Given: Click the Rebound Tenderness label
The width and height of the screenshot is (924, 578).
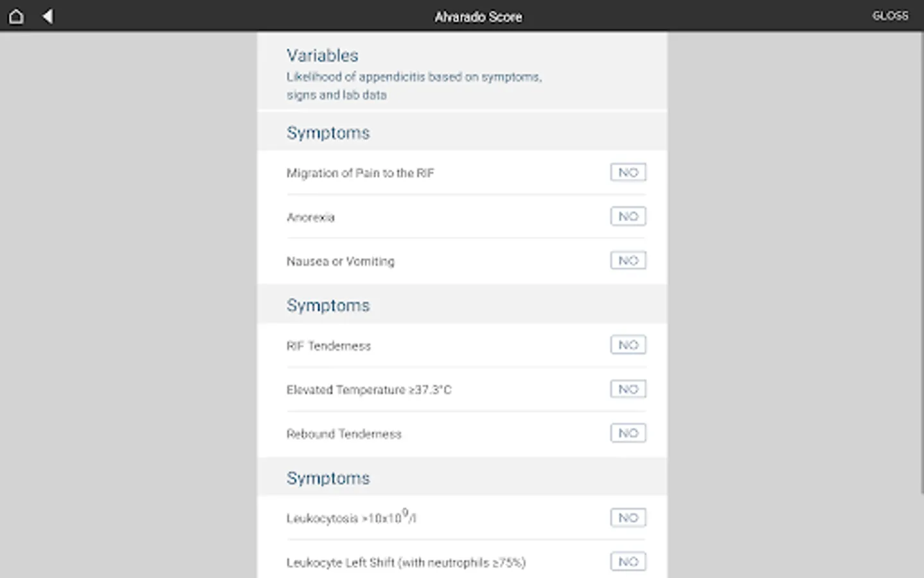Looking at the screenshot, I should click(344, 434).
